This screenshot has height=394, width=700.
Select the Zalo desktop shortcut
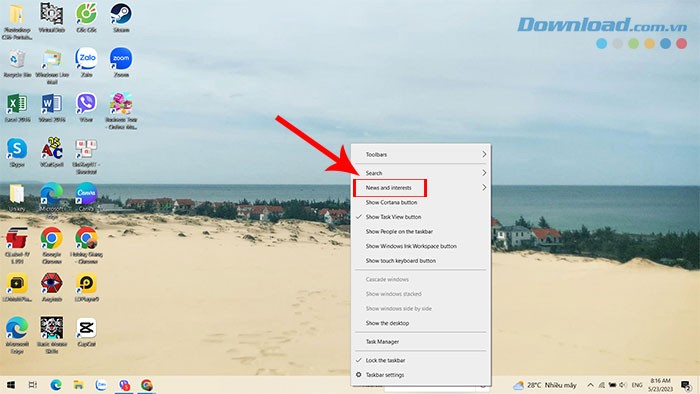click(x=86, y=62)
